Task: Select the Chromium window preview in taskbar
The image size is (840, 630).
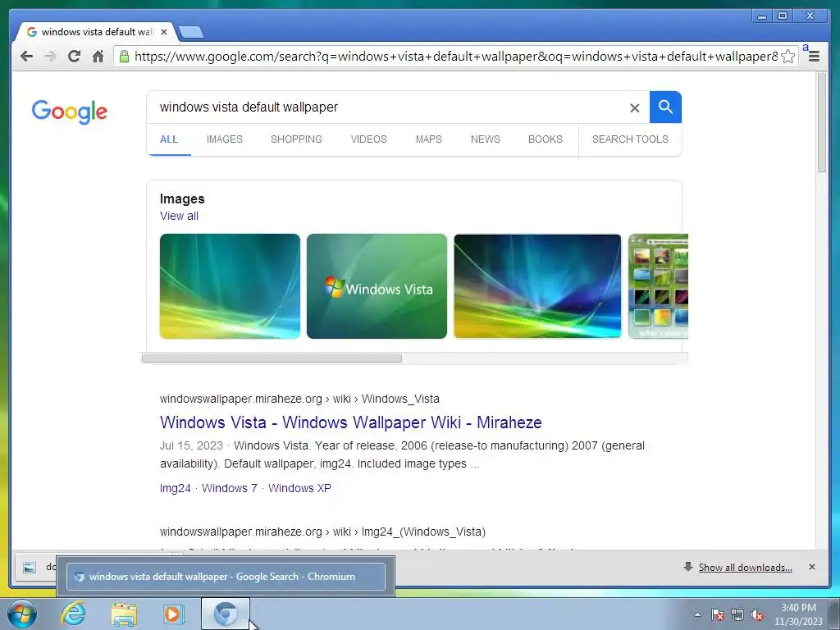Action: tap(226, 577)
